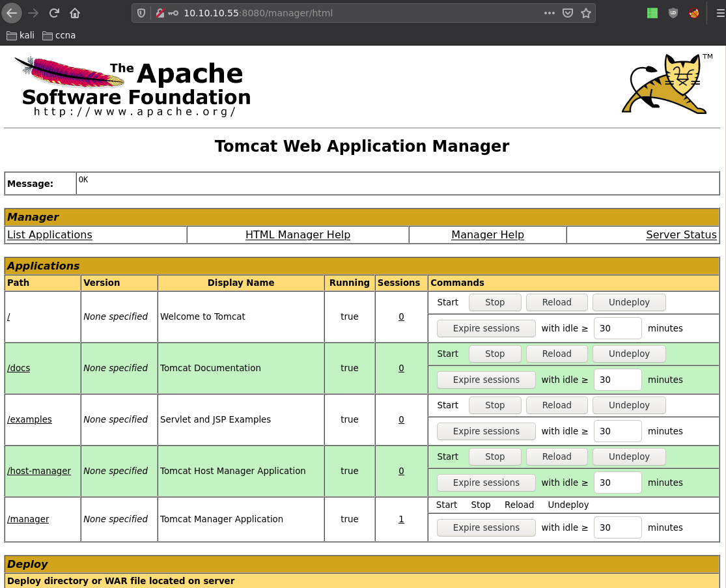Undeploy the Welcome to Tomcat application
Viewport: 726px width, 588px height.
(x=629, y=302)
